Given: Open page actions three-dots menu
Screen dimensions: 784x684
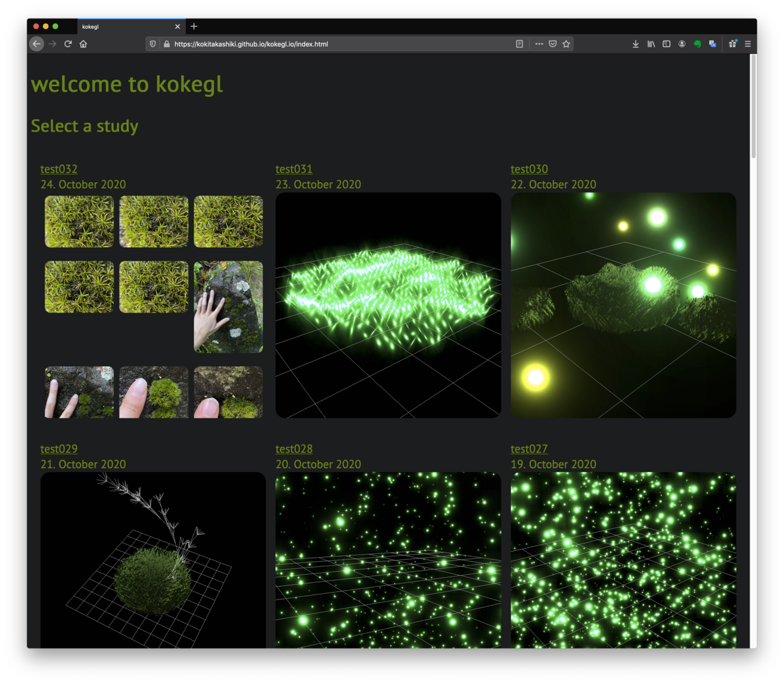Looking at the screenshot, I should click(539, 44).
